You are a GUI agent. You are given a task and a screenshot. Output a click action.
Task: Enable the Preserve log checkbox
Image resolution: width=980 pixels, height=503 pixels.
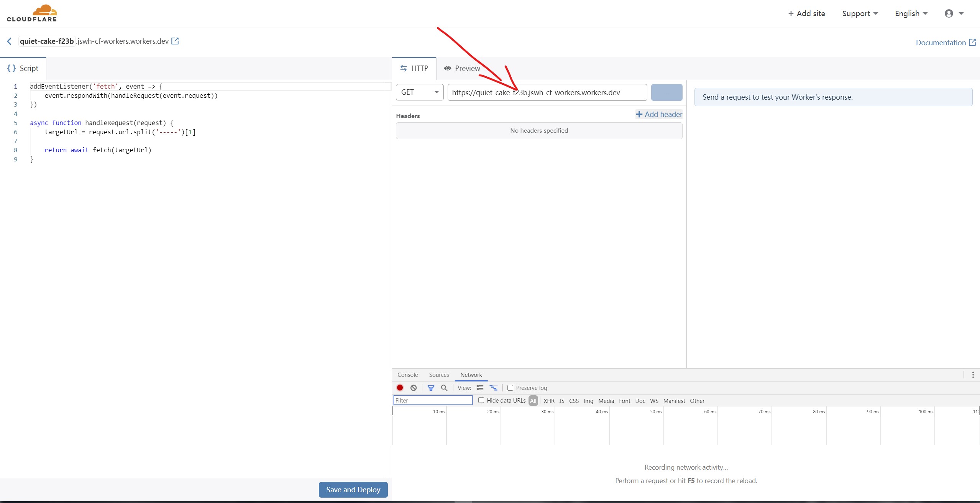(x=510, y=388)
